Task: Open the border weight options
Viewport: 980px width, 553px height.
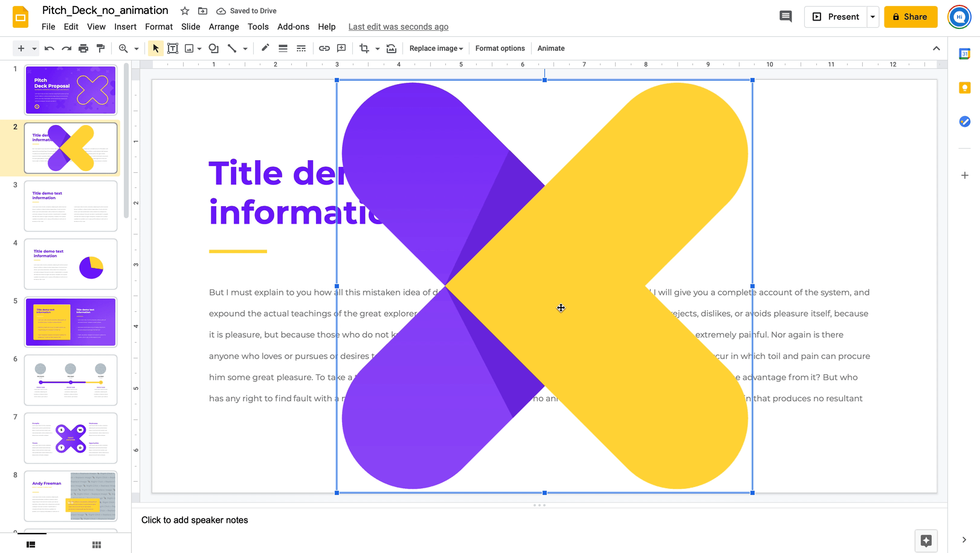Action: click(283, 48)
